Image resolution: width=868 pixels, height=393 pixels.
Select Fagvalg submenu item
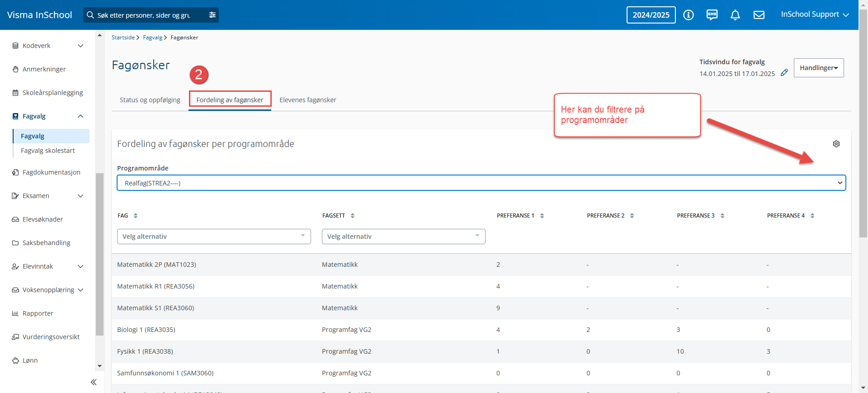tap(52, 136)
